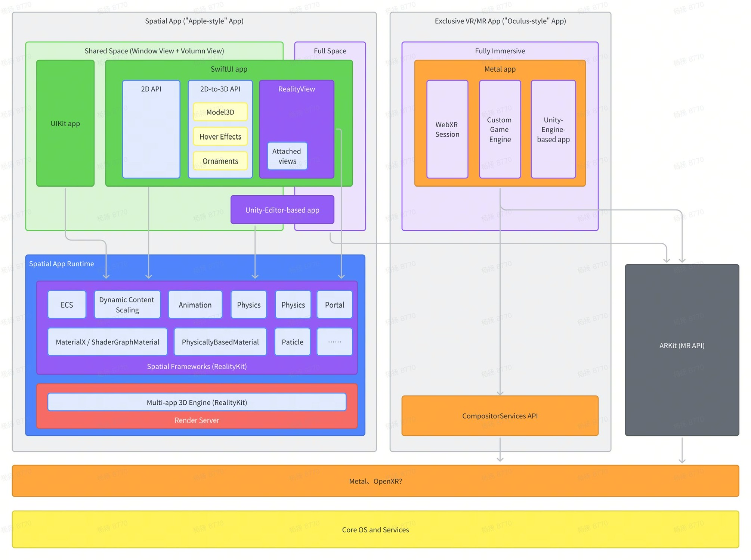Select the Unity-Editor-based app block
This screenshot has width=751, height=560.
[282, 210]
